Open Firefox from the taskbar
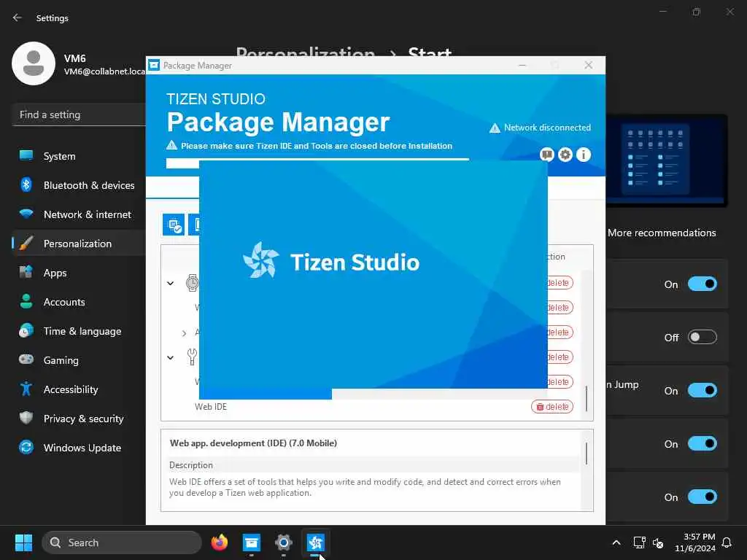747x560 pixels. pyautogui.click(x=220, y=542)
